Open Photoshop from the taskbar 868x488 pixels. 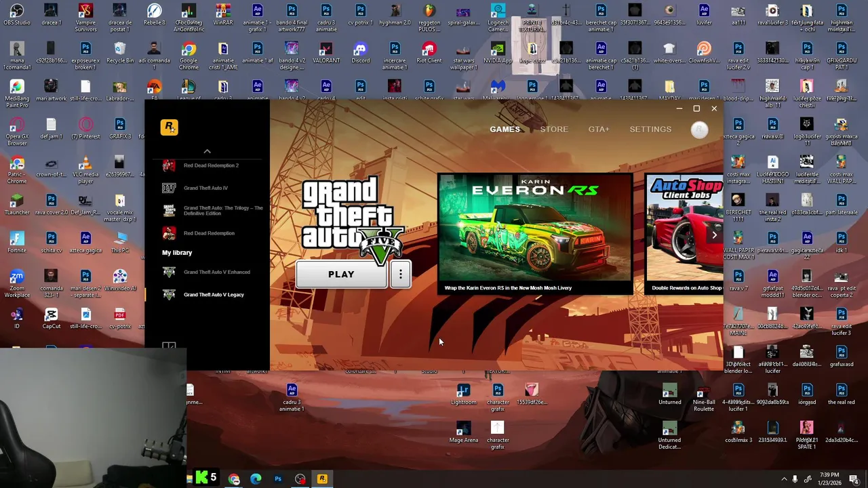278,479
